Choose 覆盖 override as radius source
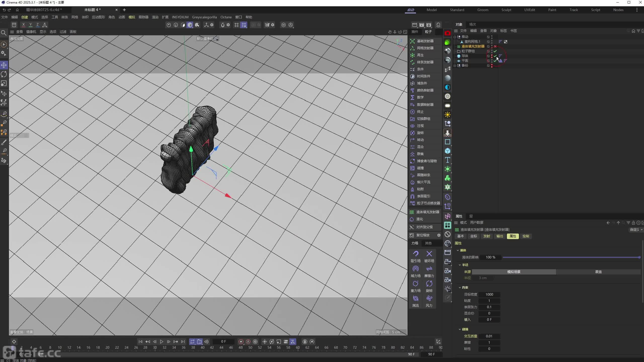The image size is (644, 362). (598, 272)
